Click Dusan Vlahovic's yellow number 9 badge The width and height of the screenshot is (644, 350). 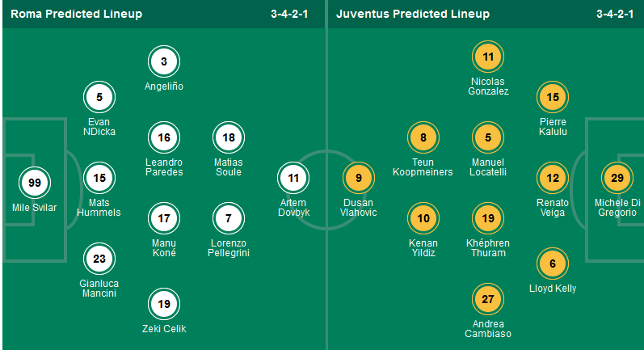coord(359,177)
